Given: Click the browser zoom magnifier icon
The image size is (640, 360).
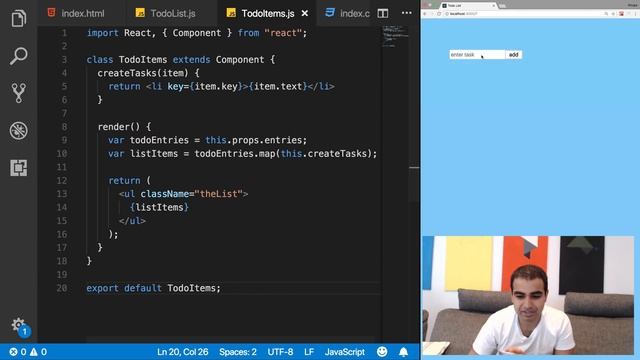Looking at the screenshot, I should click(606, 13).
